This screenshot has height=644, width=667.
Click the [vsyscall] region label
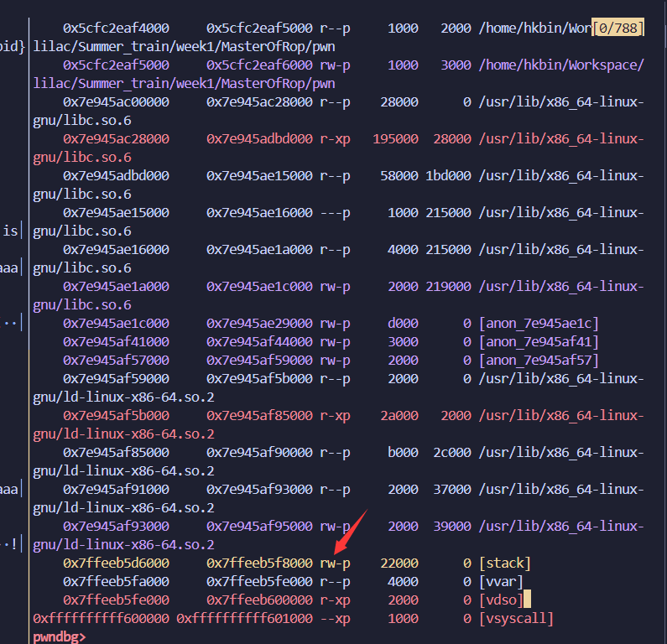516,618
